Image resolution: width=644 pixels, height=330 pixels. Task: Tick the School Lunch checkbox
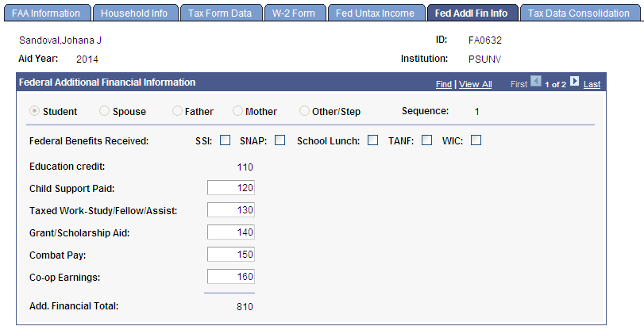372,141
